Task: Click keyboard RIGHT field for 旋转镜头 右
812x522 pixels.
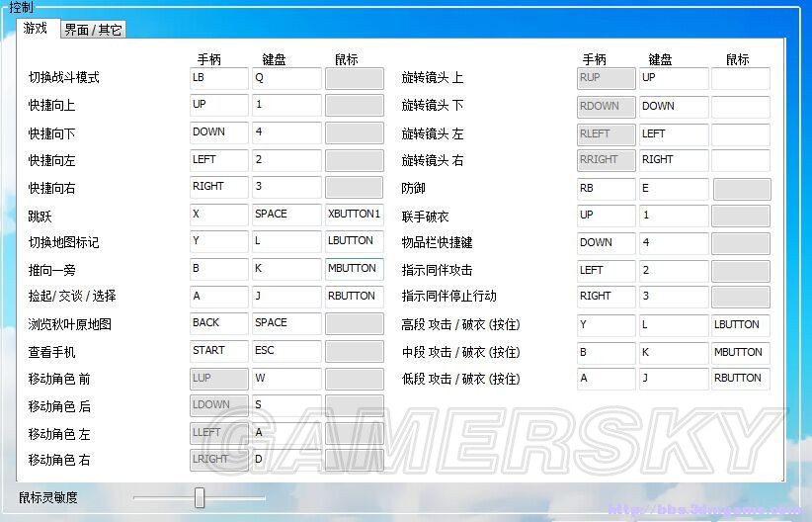Action: 674,160
